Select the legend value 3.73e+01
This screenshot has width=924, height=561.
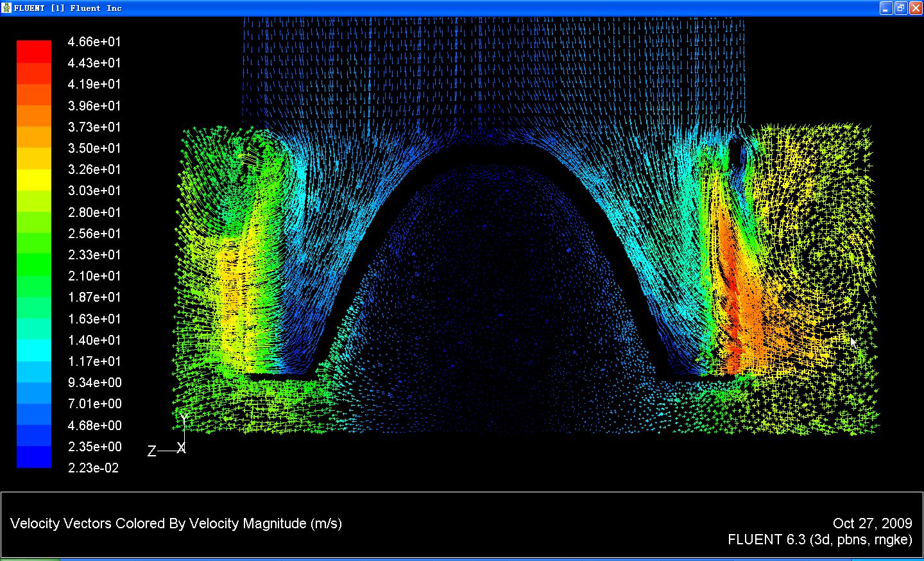(x=94, y=127)
